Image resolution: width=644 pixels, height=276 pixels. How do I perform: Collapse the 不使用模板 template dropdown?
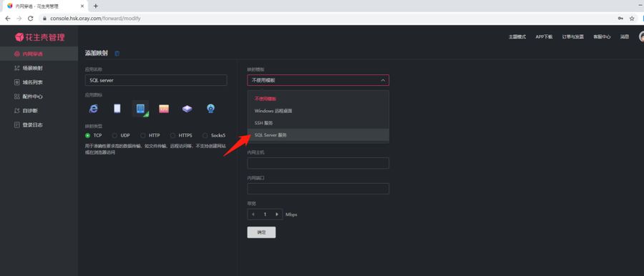coord(318,80)
